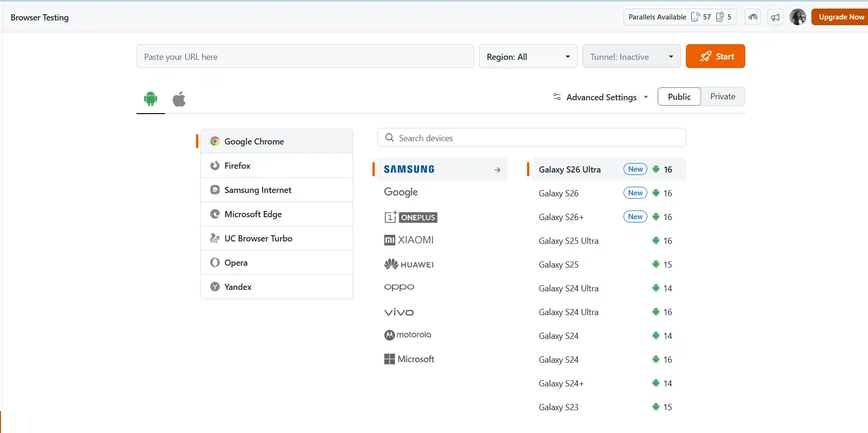Screen dimensions: 868x433
Task: Select the Samsung brand
Action: pyautogui.click(x=442, y=169)
